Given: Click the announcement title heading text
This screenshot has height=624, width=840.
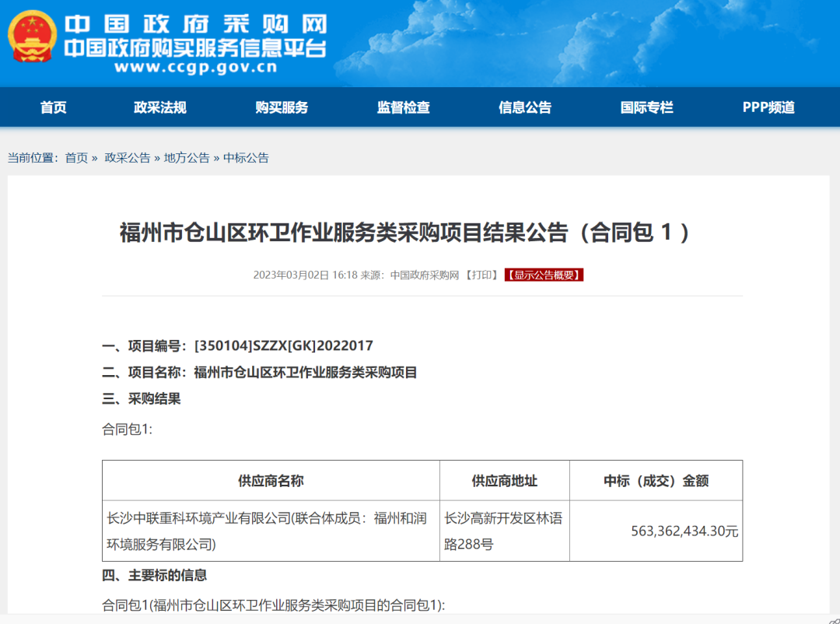Looking at the screenshot, I should [405, 232].
